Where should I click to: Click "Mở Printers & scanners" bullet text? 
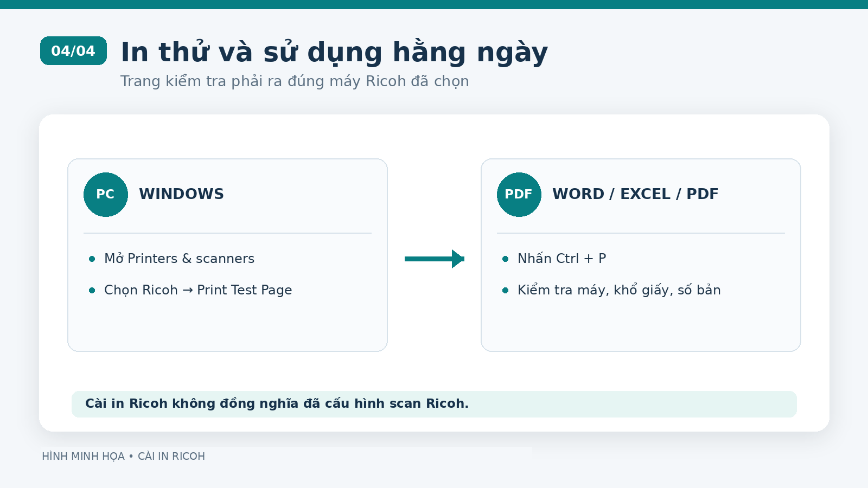point(179,259)
